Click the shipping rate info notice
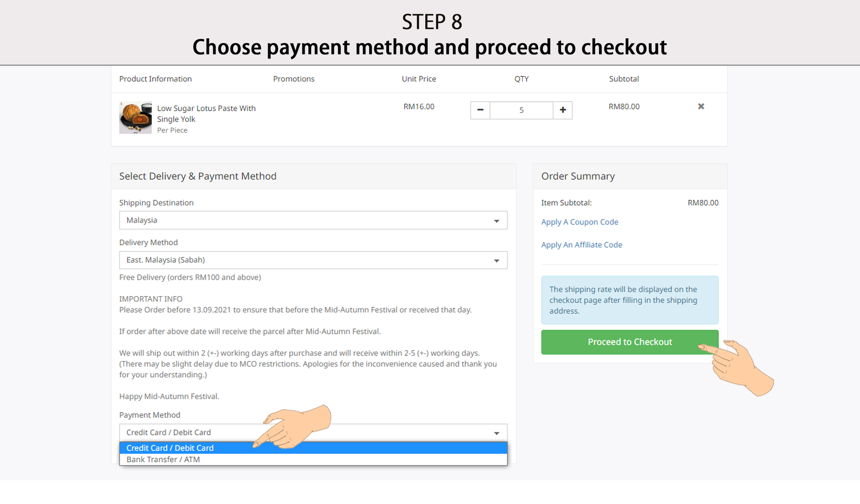The height and width of the screenshot is (504, 860). click(x=630, y=300)
